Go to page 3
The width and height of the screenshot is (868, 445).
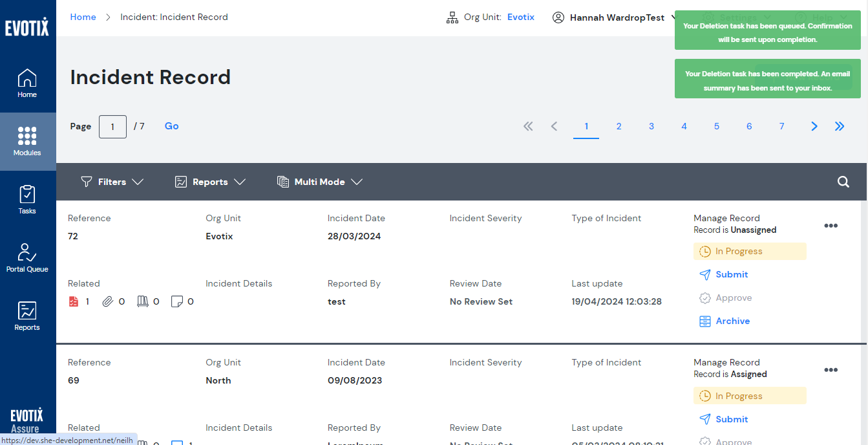tap(651, 126)
